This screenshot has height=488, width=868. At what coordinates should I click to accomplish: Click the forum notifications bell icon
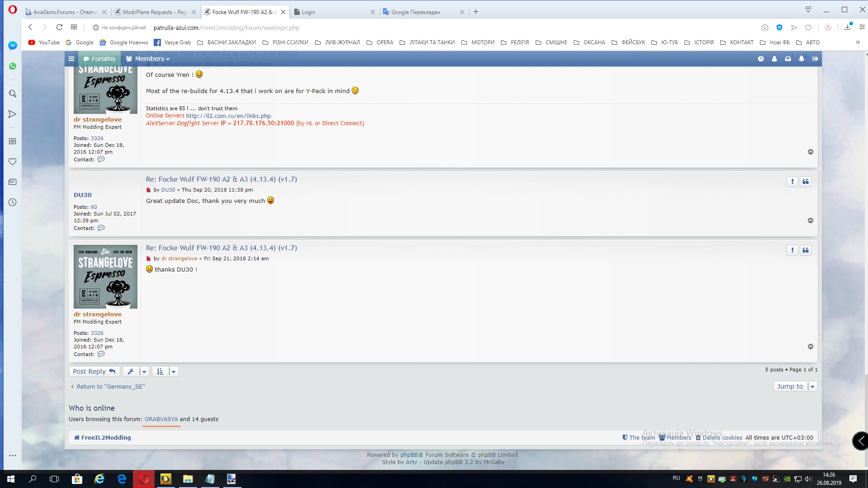click(x=801, y=59)
